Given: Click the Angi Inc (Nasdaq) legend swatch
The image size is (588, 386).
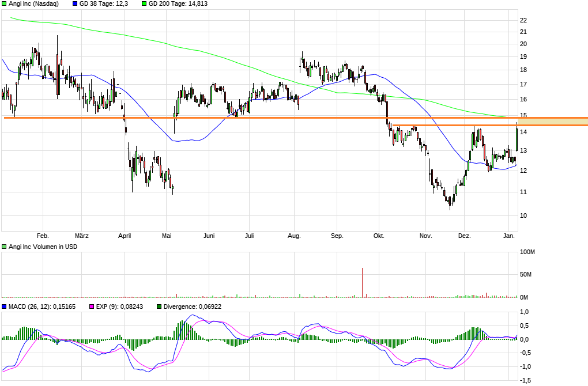Looking at the screenshot, I should 5,3.
